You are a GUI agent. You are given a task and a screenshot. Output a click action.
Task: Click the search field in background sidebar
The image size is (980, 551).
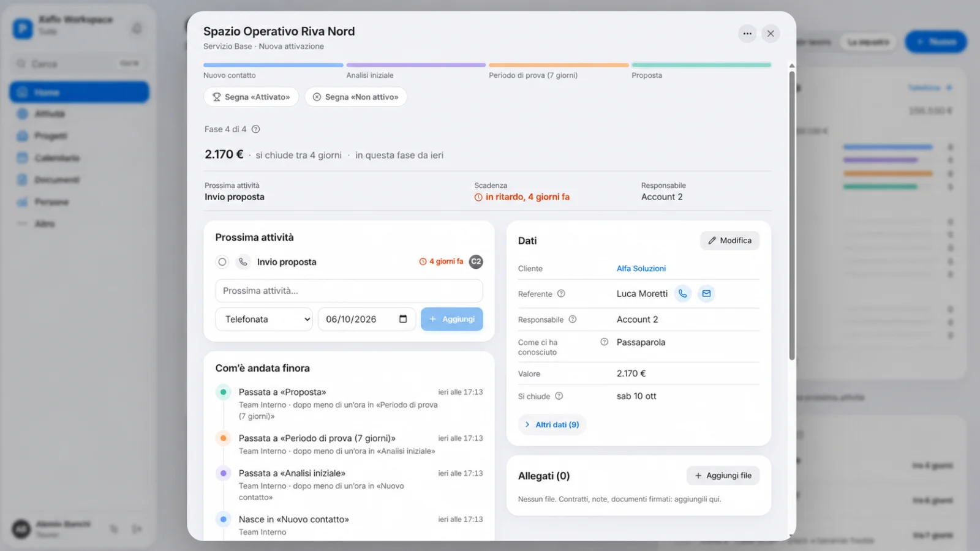click(x=79, y=64)
